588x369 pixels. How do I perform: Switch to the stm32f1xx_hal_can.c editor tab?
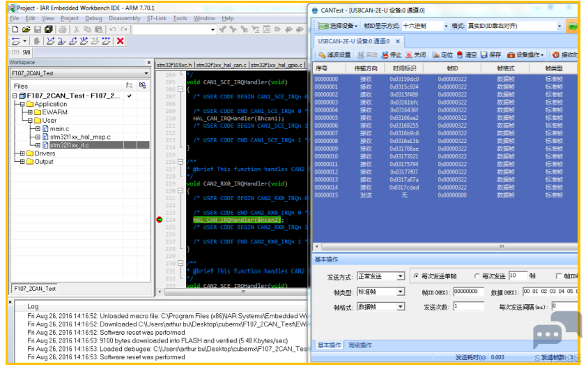pos(222,65)
